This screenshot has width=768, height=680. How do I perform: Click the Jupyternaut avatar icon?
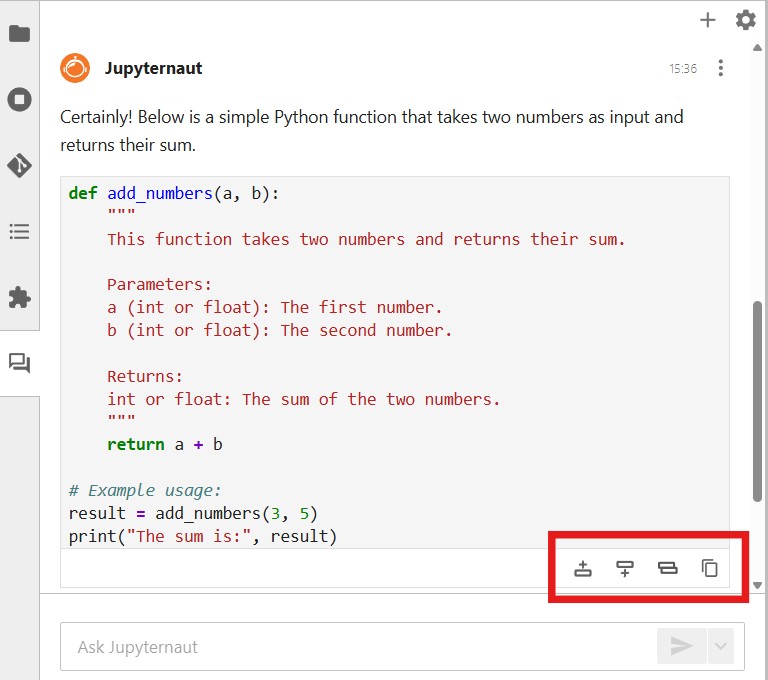point(75,68)
